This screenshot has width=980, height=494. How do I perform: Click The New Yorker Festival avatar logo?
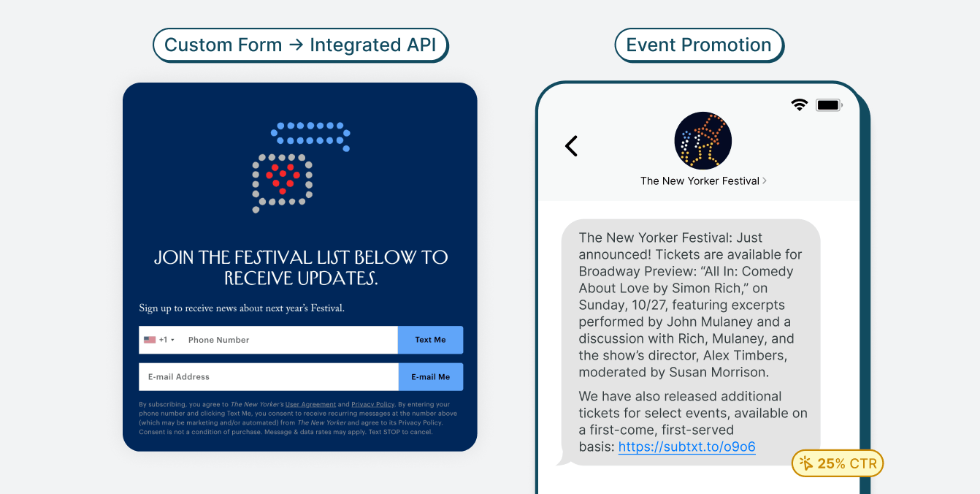[703, 140]
